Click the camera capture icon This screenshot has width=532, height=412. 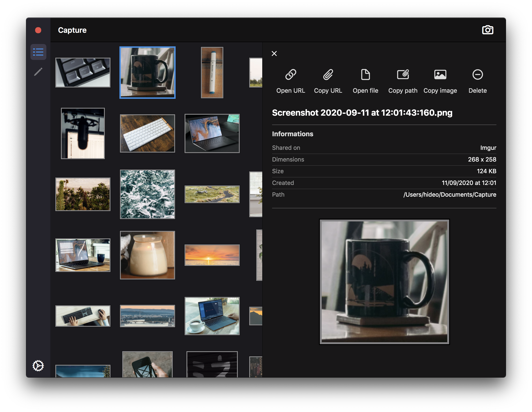pos(488,30)
